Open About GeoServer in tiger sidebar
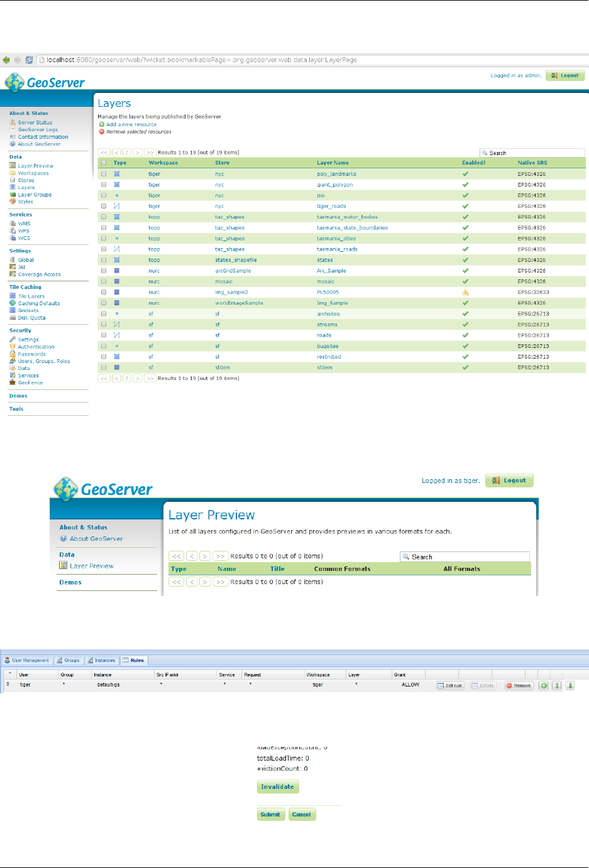589x868 pixels. (x=96, y=538)
